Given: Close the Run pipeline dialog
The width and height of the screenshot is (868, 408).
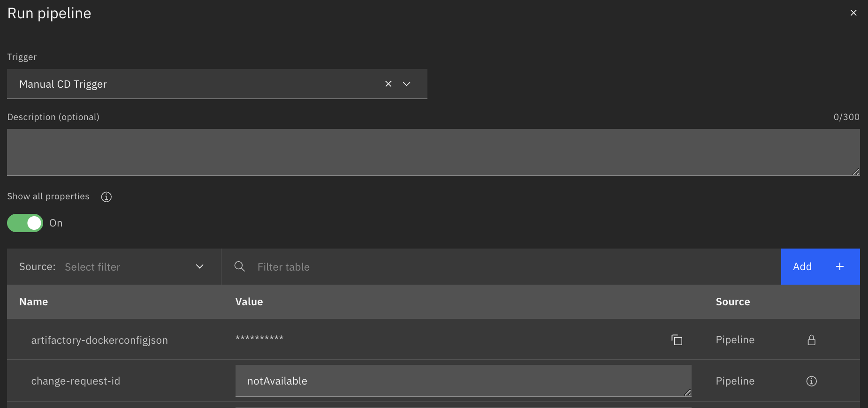Looking at the screenshot, I should coord(853,13).
